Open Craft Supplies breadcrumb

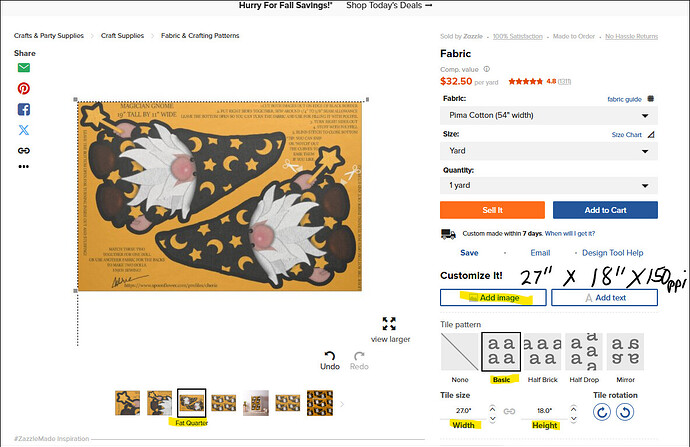[122, 36]
